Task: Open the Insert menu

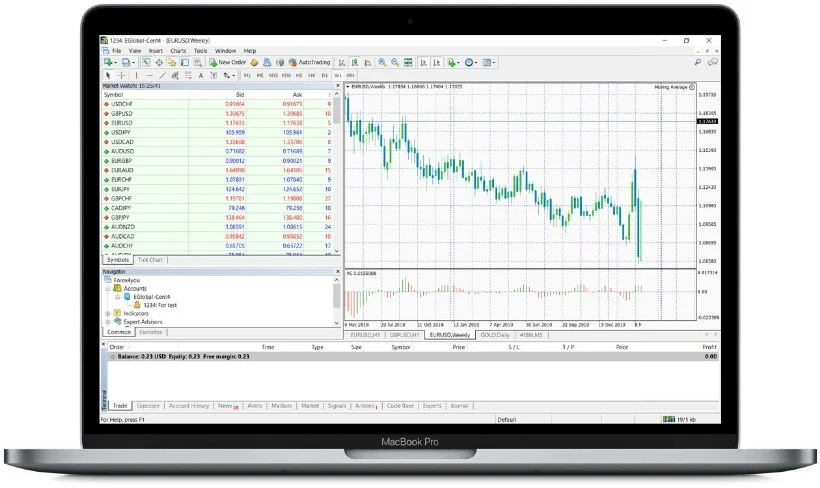Action: (156, 51)
